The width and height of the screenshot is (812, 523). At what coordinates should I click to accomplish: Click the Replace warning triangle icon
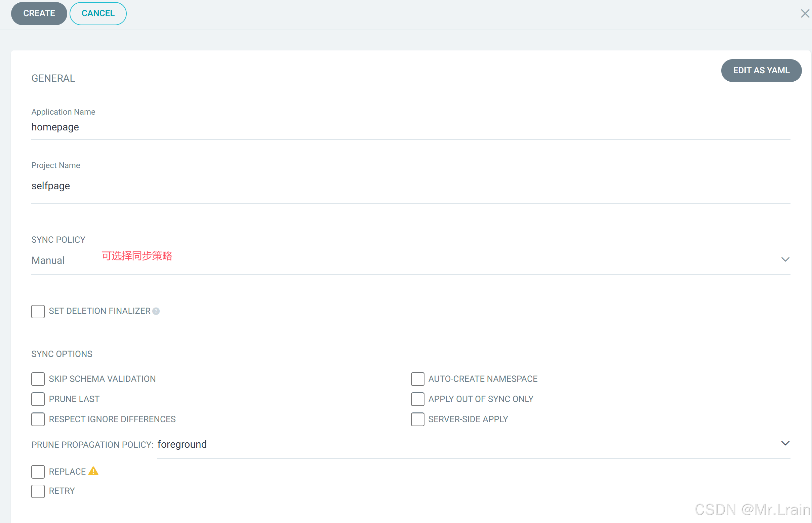coord(93,471)
